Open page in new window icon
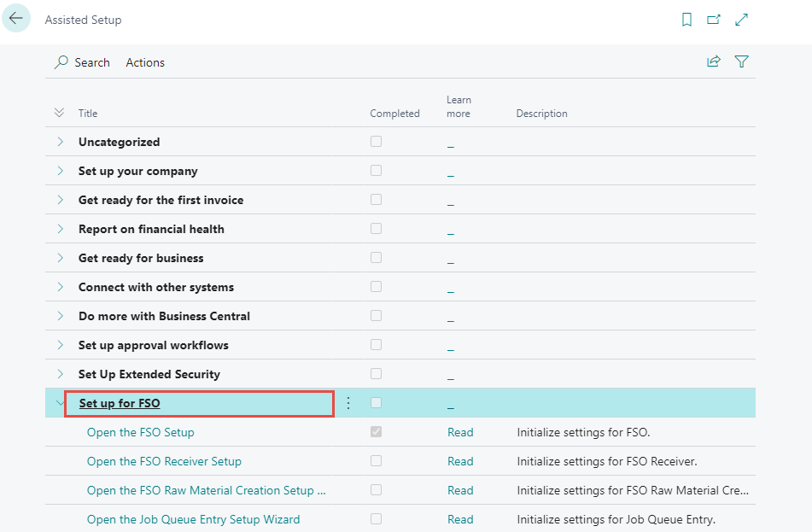Screen dimensions: 812x532 [714, 20]
